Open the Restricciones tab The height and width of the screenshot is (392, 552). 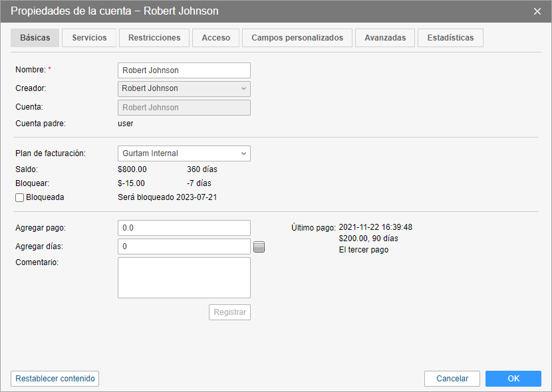pos(154,38)
